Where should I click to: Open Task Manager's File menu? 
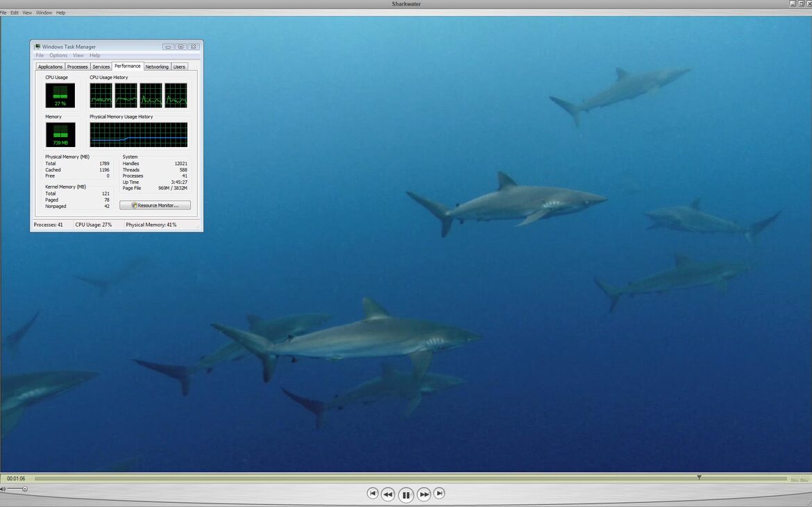(40, 55)
